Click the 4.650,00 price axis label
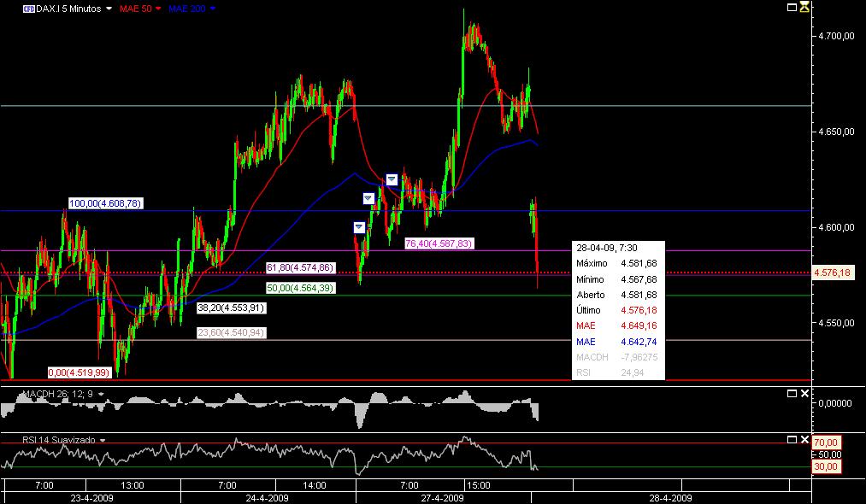866x504 pixels. tap(836, 132)
